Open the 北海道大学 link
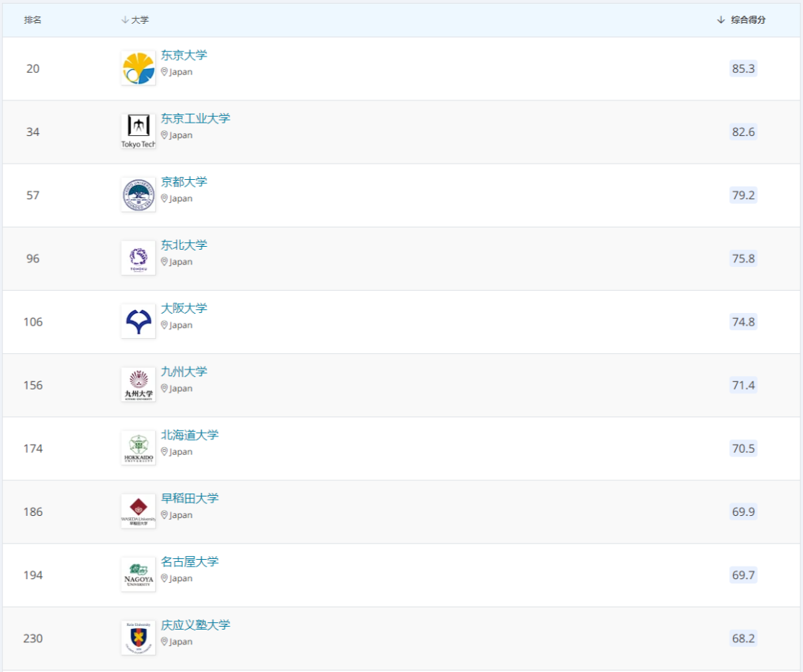This screenshot has width=803, height=672. click(190, 435)
